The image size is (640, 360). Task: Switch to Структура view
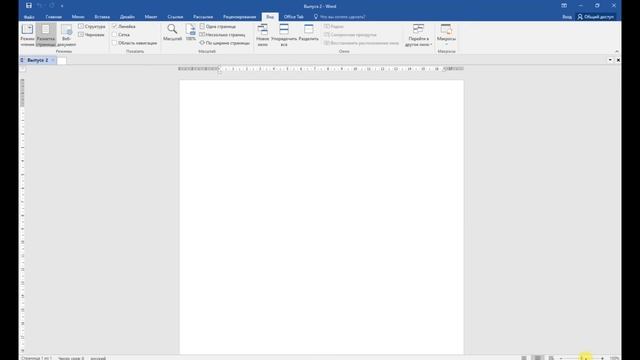pos(92,27)
